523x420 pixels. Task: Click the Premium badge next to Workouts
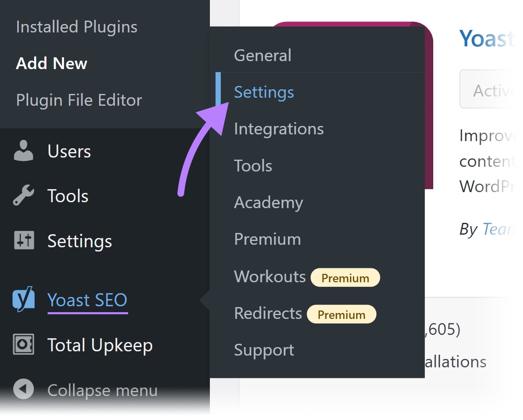(345, 278)
